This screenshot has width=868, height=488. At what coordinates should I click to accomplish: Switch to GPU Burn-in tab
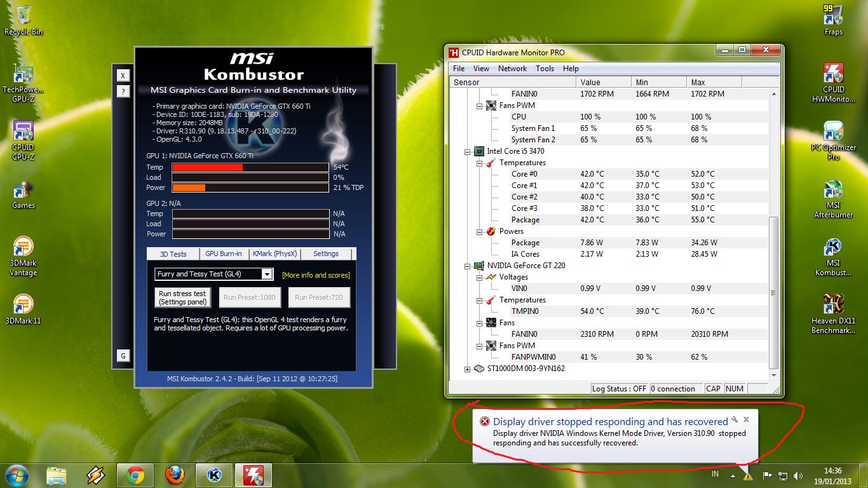(x=224, y=254)
